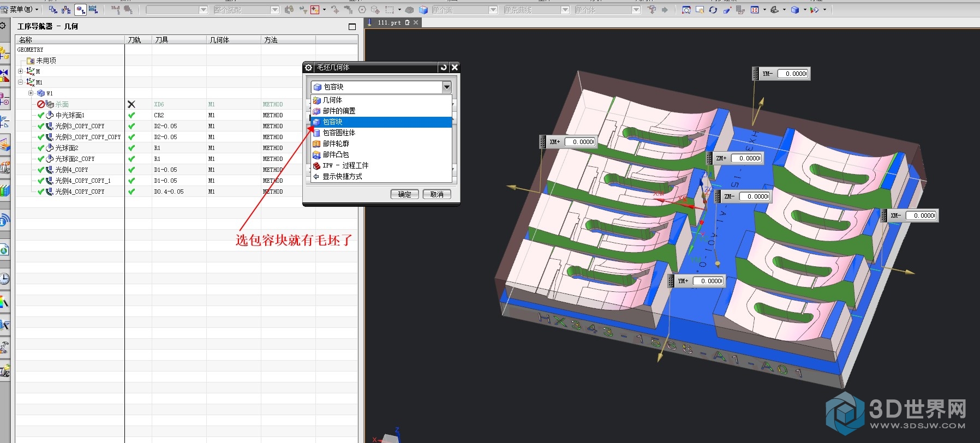Select operation 光球面2

(67, 148)
